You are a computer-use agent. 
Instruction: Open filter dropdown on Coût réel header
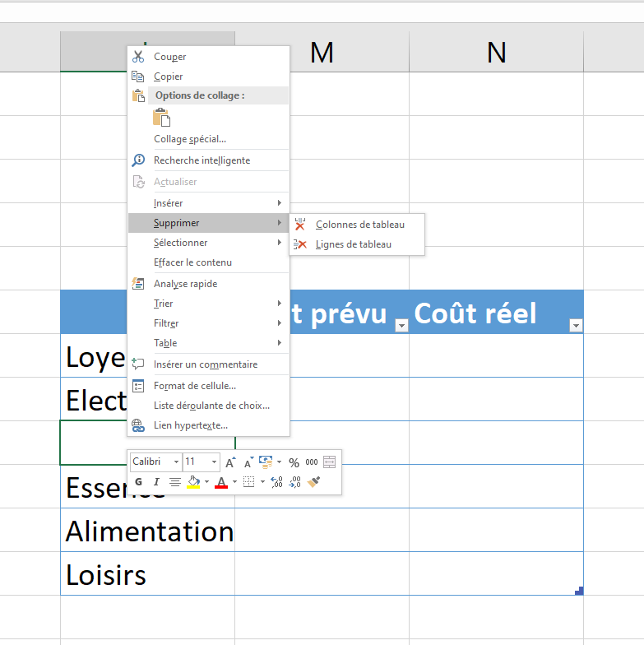click(x=576, y=326)
